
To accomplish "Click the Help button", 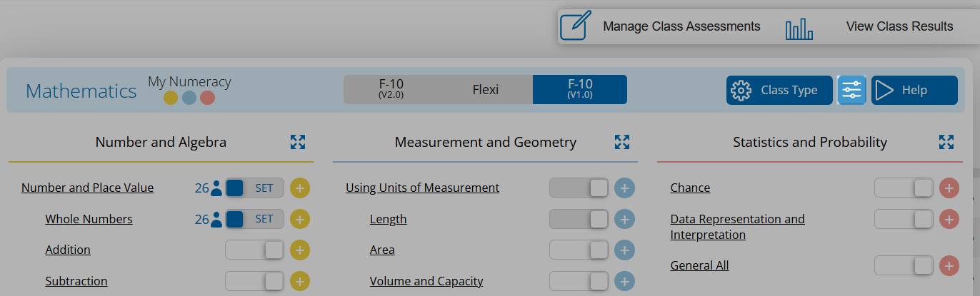I will [914, 90].
